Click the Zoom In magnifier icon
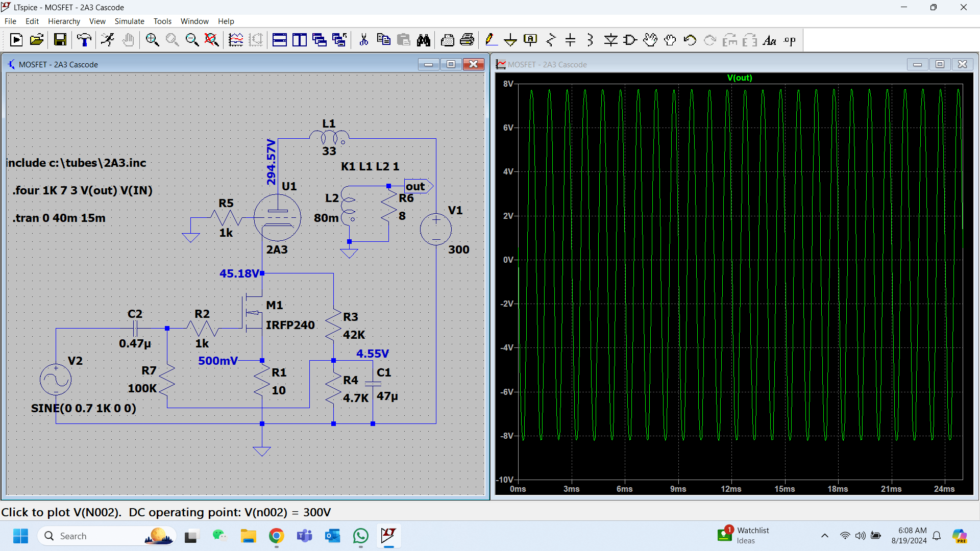980x551 pixels. coord(152,40)
